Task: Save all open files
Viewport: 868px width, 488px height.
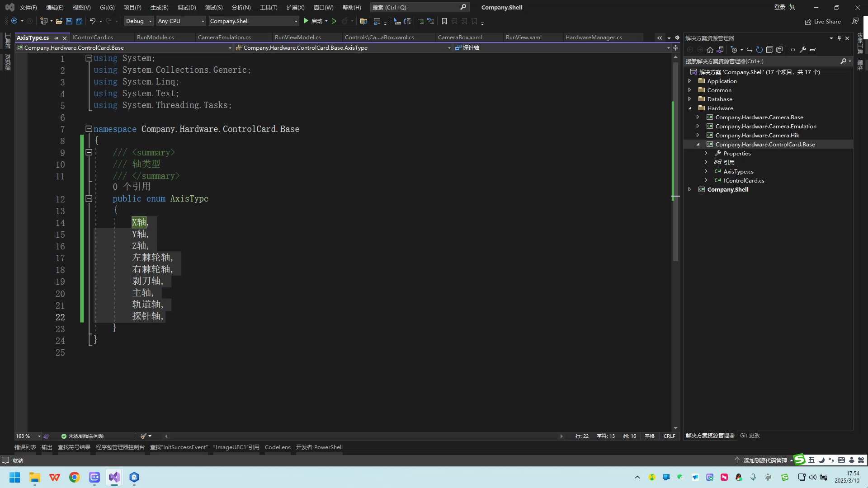Action: click(x=78, y=21)
